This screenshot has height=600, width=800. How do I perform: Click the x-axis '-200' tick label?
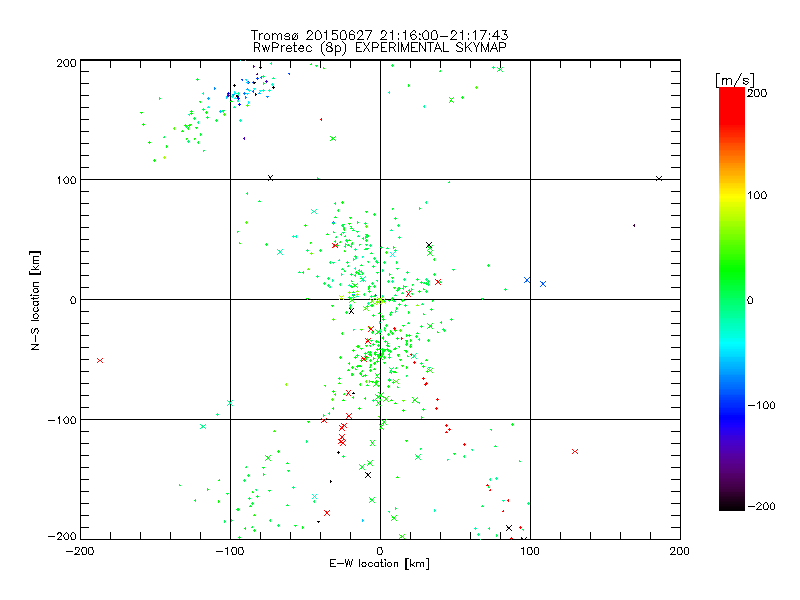[x=80, y=551]
